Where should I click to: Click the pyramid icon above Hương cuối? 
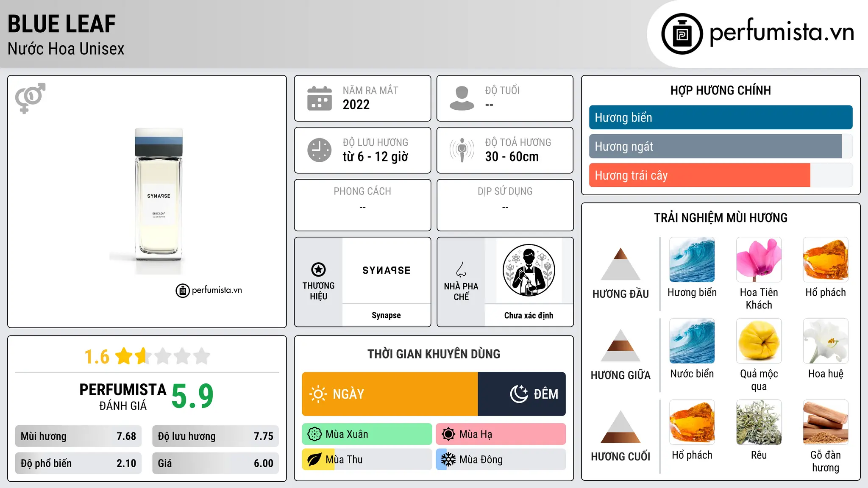(620, 427)
